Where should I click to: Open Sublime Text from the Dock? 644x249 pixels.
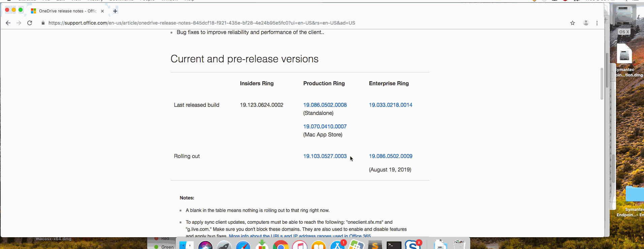tap(375, 245)
